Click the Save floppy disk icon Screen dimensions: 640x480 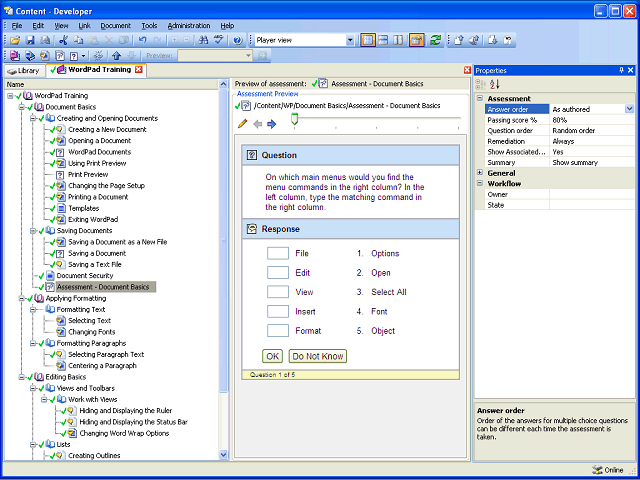tap(30, 40)
